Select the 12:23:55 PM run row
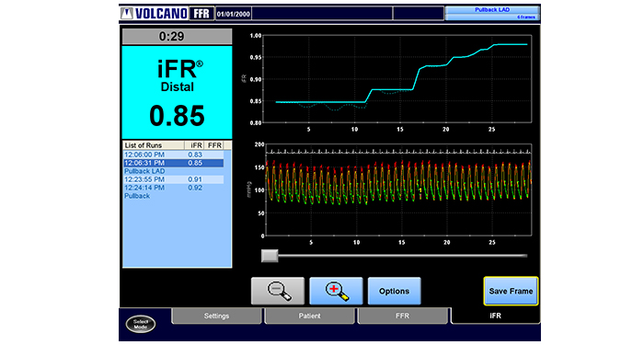644x345 pixels. 174,179
